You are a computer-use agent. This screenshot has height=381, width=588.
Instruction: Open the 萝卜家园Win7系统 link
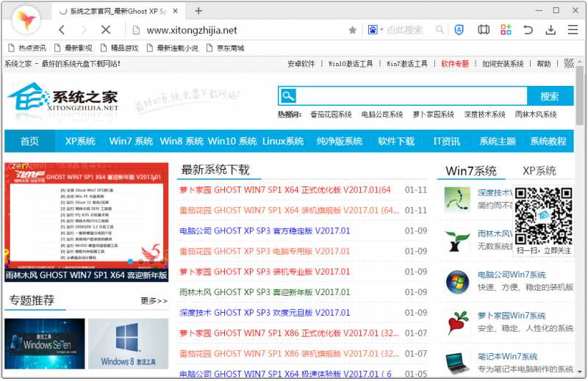512,316
